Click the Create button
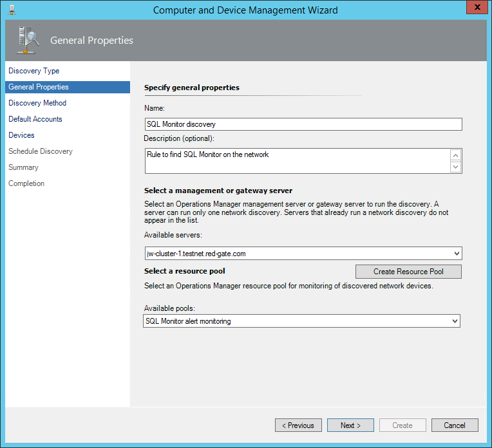492x448 pixels. click(x=402, y=425)
